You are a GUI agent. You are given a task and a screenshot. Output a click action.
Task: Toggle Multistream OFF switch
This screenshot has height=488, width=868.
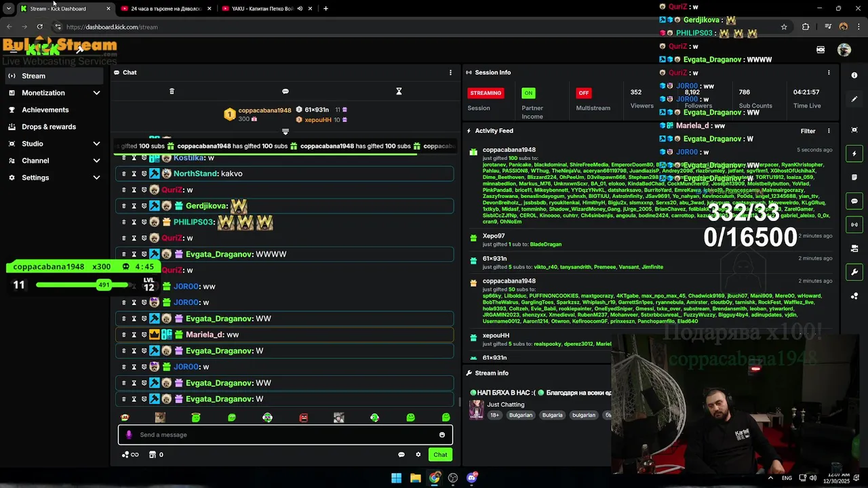click(583, 93)
